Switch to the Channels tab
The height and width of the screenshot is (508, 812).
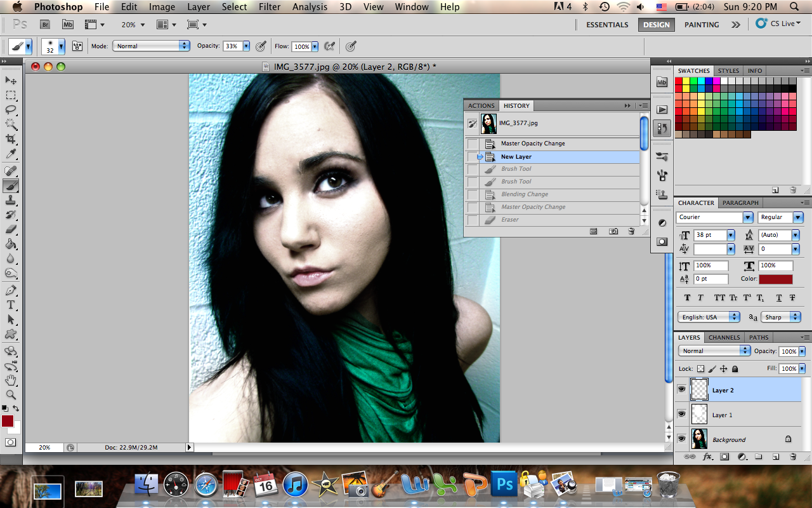[x=724, y=337]
